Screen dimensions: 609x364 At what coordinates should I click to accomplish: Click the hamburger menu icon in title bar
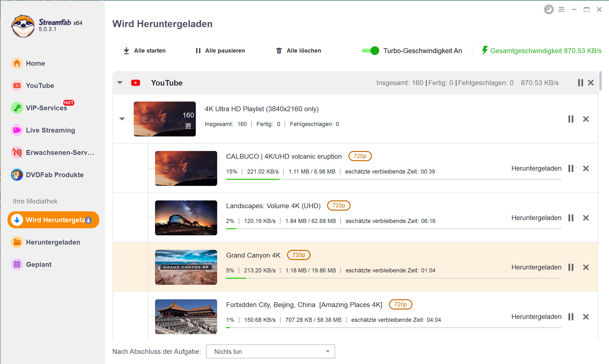(x=561, y=9)
